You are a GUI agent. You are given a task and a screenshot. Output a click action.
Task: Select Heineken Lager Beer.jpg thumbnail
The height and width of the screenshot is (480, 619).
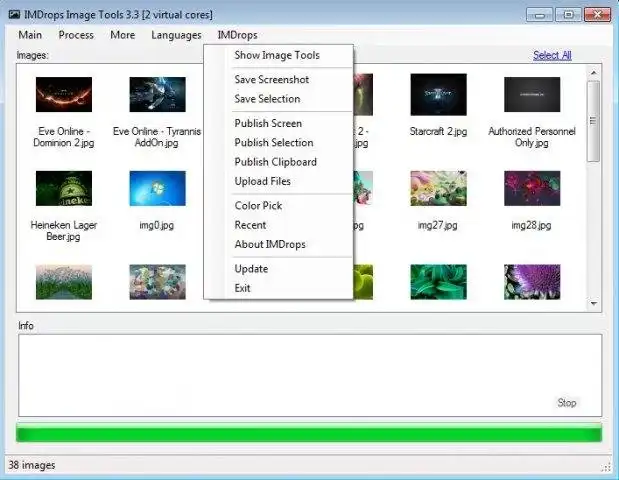click(64, 188)
